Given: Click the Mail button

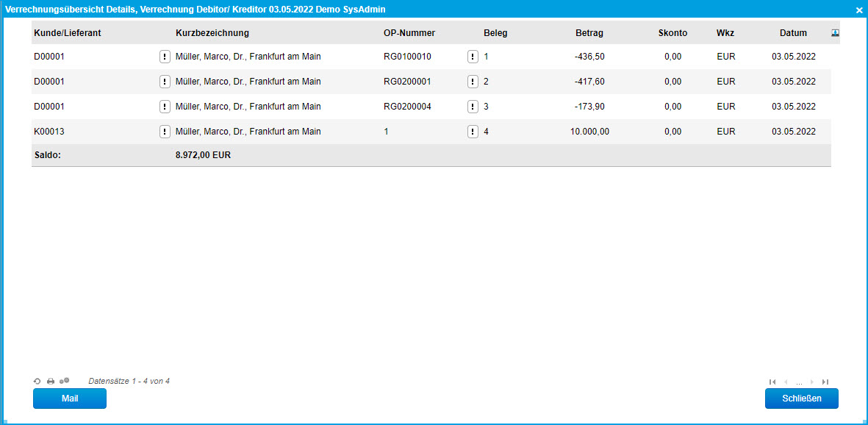Looking at the screenshot, I should tap(70, 399).
